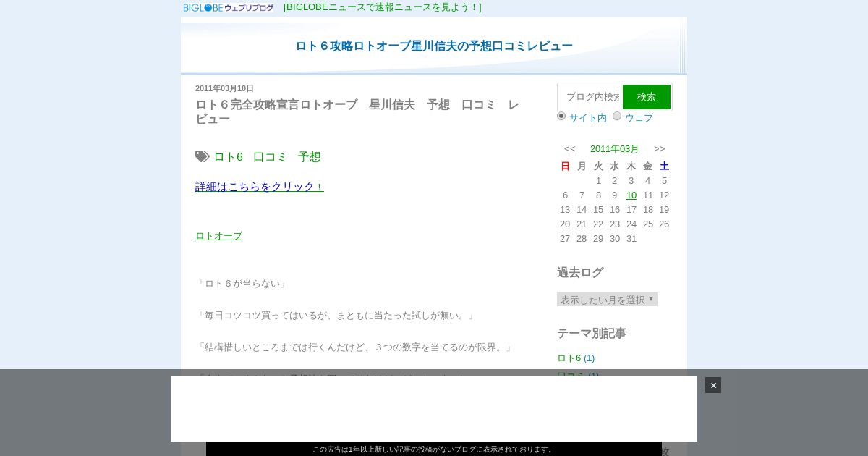Open the ロト6 tag link
The image size is (868, 456).
[x=228, y=157]
